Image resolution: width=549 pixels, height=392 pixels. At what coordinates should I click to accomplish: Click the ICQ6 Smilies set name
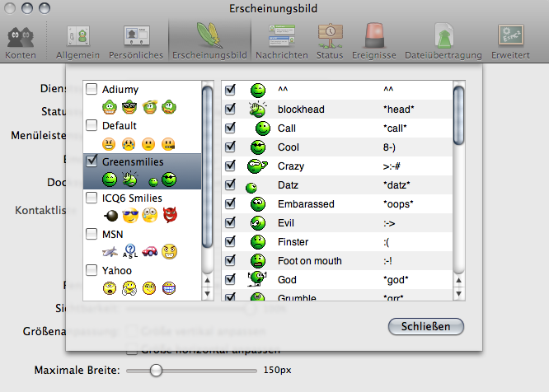click(x=132, y=198)
